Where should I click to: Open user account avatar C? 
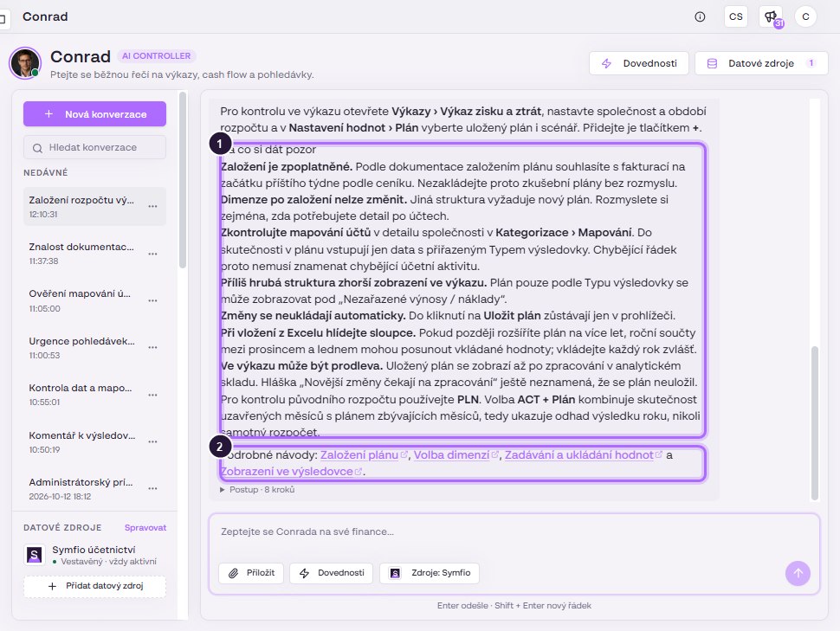pyautogui.click(x=805, y=16)
